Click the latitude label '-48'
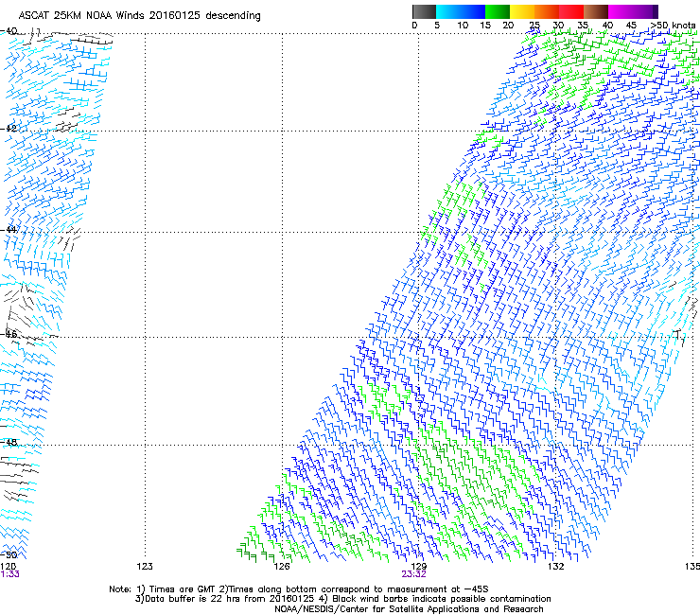700x615 pixels. coord(9,442)
